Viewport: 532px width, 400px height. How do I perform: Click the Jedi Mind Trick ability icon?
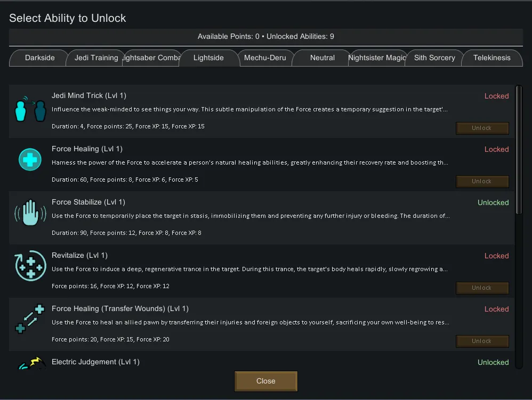(x=30, y=109)
